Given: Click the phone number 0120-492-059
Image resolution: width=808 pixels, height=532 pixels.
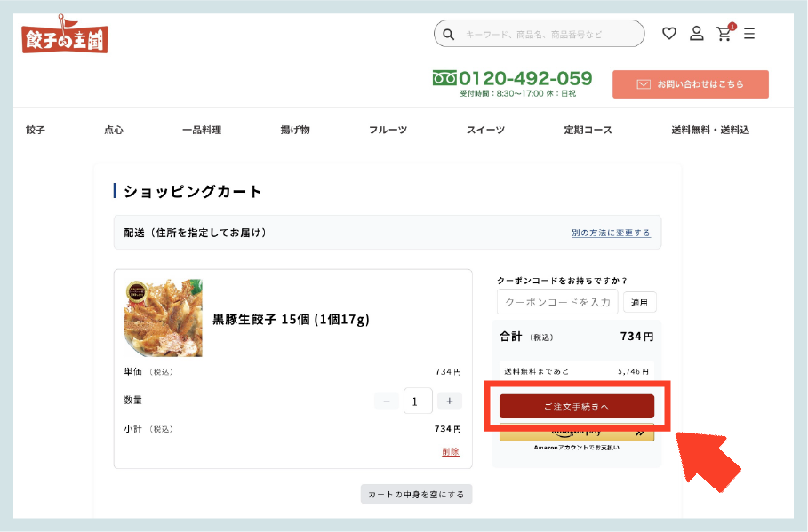Looking at the screenshot, I should (525, 78).
